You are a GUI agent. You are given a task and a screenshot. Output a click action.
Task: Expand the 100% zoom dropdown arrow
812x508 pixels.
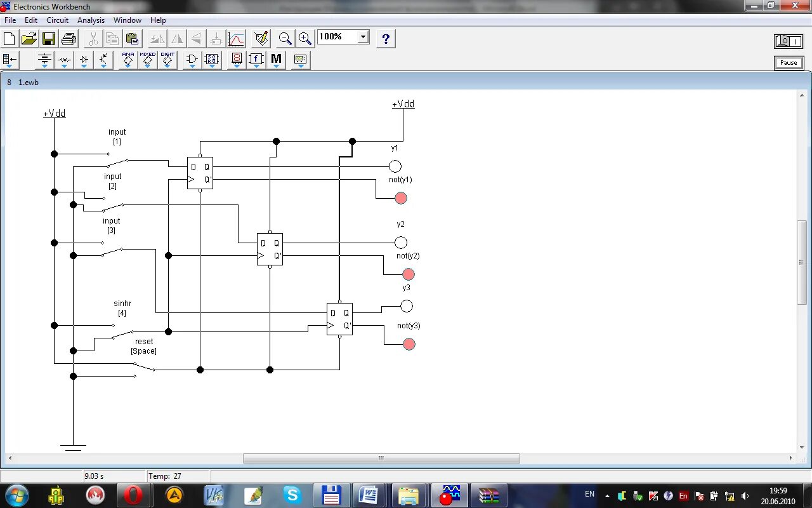coord(363,37)
